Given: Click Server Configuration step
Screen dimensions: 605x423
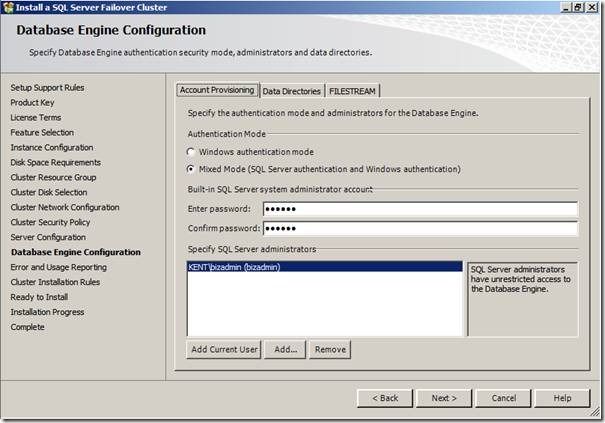Looking at the screenshot, I should (x=48, y=237).
